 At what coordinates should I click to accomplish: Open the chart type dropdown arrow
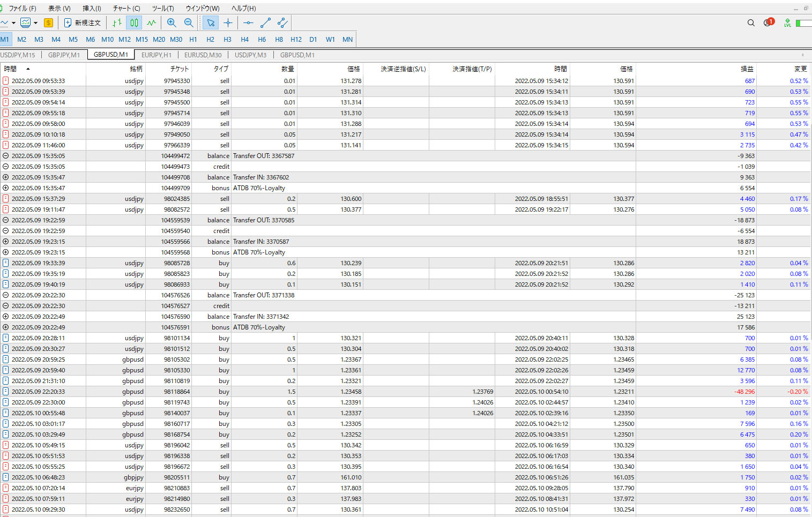(x=13, y=23)
